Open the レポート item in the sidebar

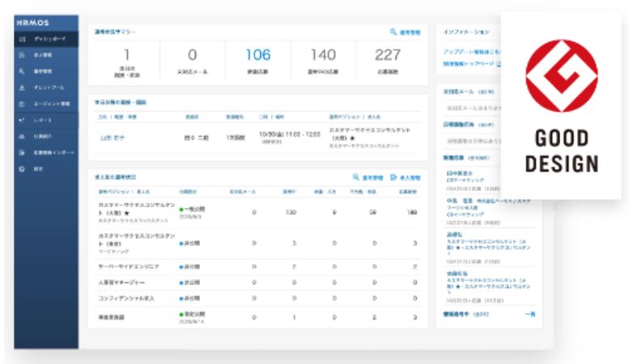click(46, 120)
